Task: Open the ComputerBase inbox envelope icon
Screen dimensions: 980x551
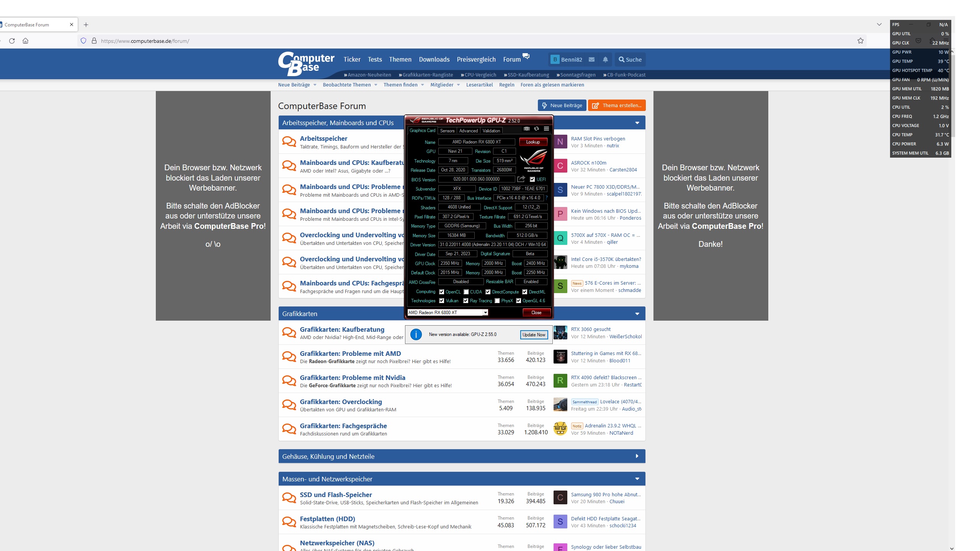Action: (x=591, y=60)
